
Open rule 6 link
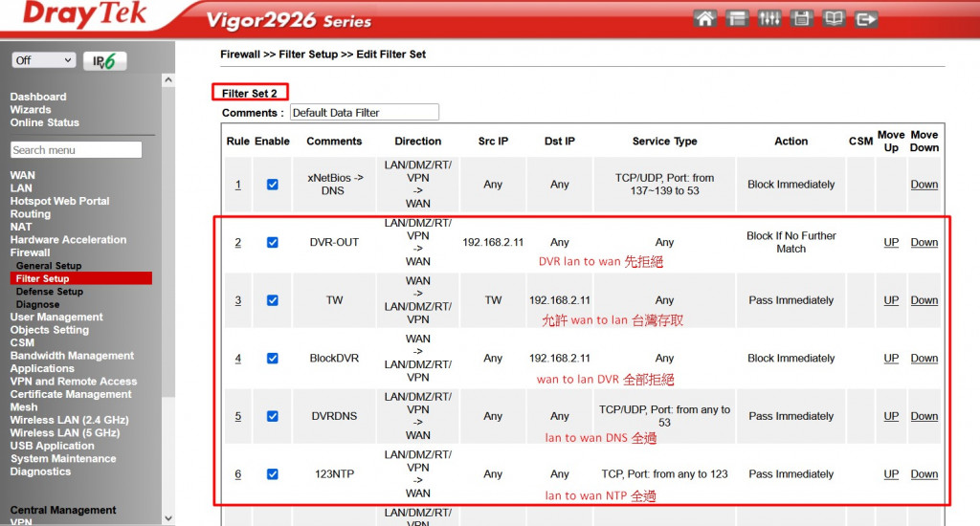[238, 474]
